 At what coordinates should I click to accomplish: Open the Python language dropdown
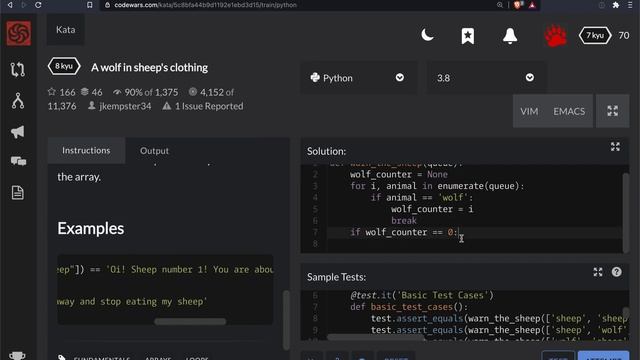pyautogui.click(x=359, y=78)
